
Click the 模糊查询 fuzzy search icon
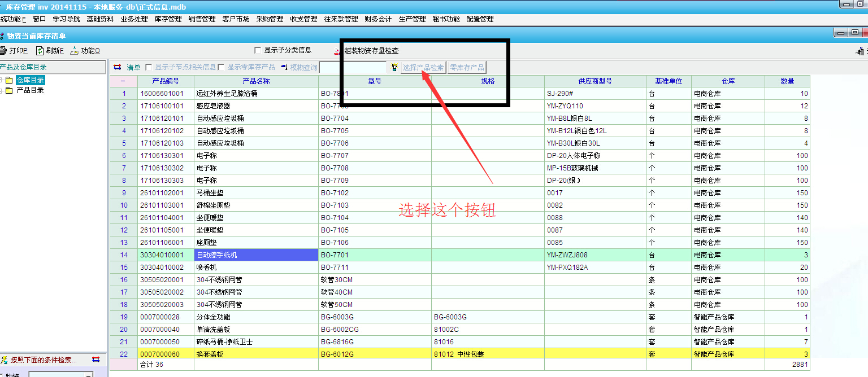click(284, 67)
